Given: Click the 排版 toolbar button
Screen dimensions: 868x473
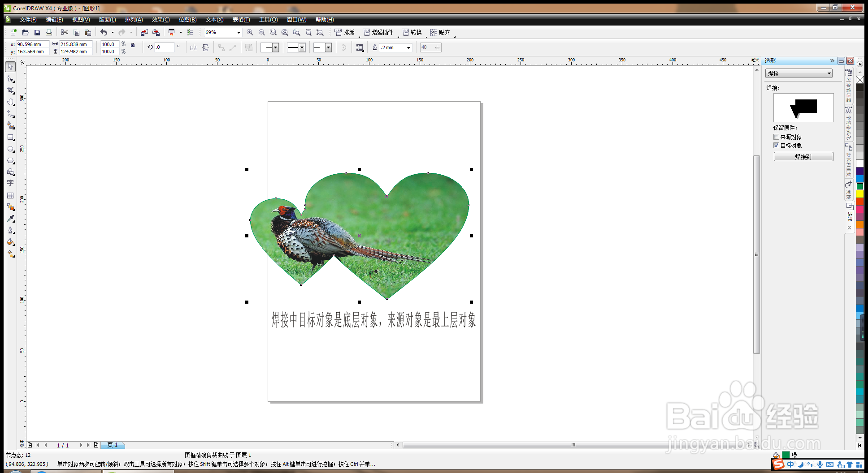Looking at the screenshot, I should point(344,32).
